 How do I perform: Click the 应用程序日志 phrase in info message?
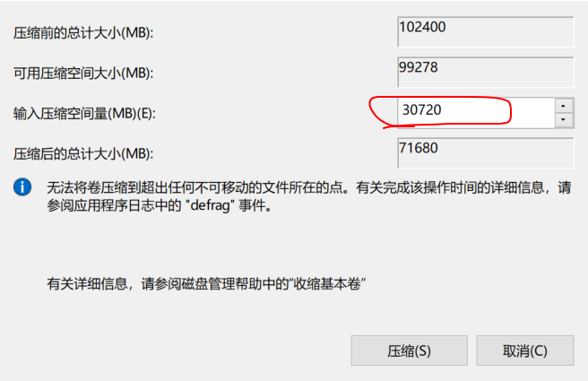click(x=114, y=205)
